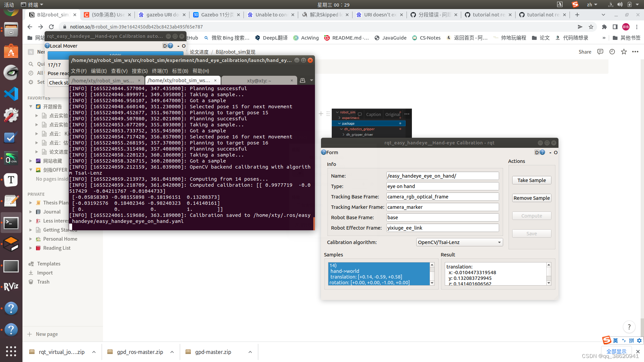
Task: Click the Remove Sample button
Action: 531,198
